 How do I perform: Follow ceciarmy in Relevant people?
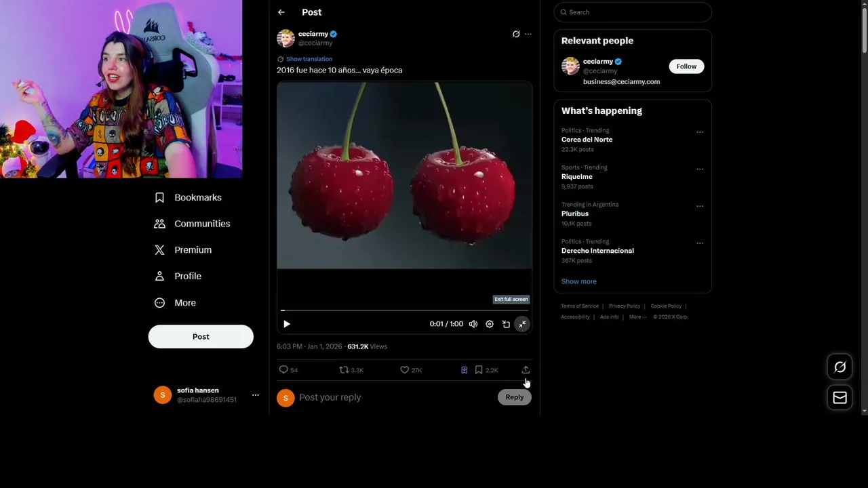click(x=686, y=66)
